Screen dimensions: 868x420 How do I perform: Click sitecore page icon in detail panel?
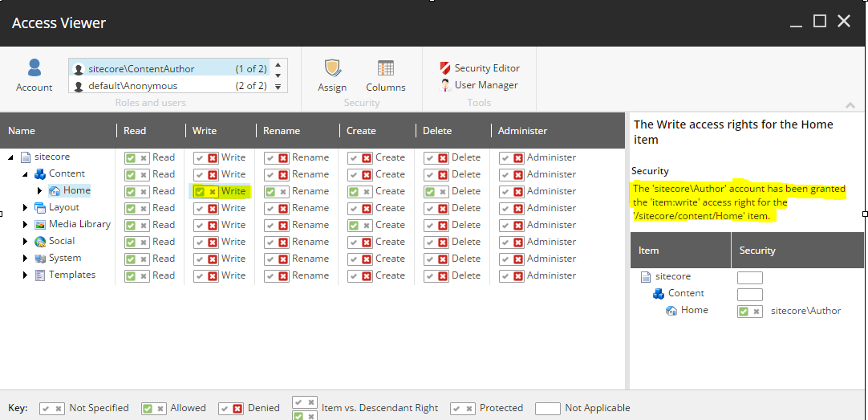click(646, 276)
